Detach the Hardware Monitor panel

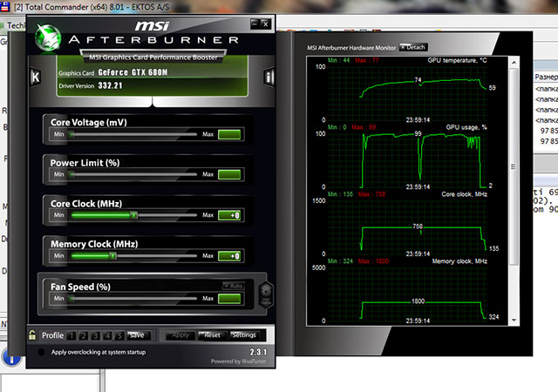(x=413, y=47)
